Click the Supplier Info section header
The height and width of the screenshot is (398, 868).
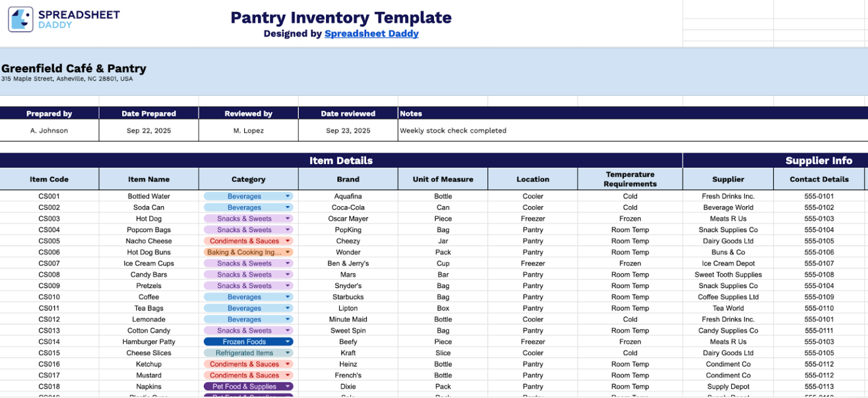point(819,160)
